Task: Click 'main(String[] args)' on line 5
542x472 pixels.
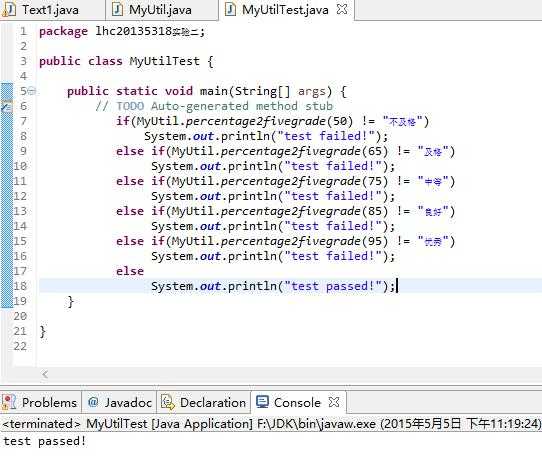Action: pos(266,91)
